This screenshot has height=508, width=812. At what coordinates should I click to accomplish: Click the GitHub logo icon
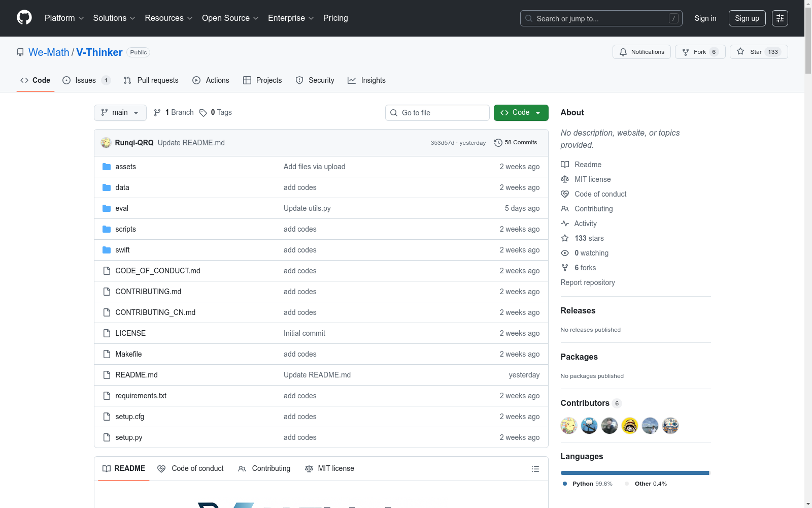coord(24,18)
